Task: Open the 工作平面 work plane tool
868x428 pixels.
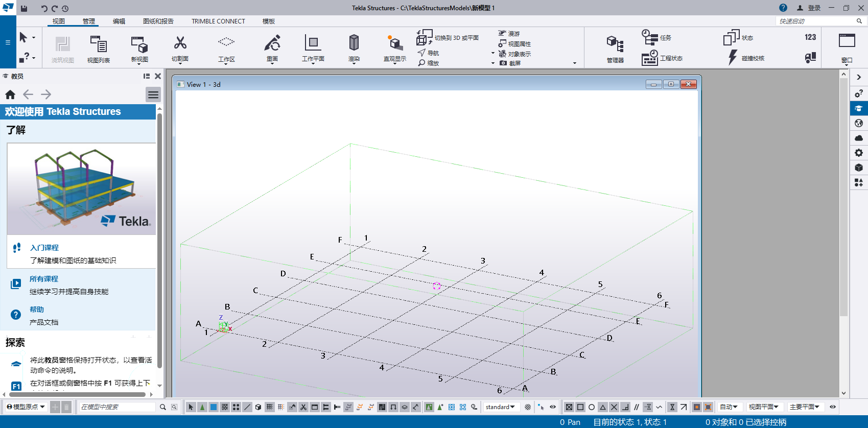Action: pos(313,49)
